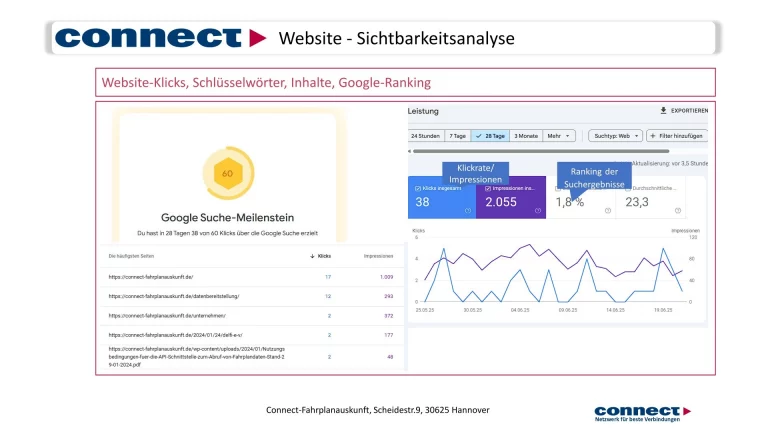
Task: Click the 17 clicks value in homepage row
Action: [328, 277]
